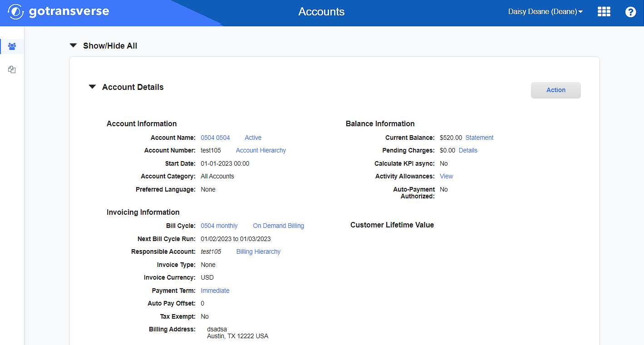The height and width of the screenshot is (345, 644).
Task: Open the 0504 monthly bill cycle link
Action: pyautogui.click(x=219, y=226)
